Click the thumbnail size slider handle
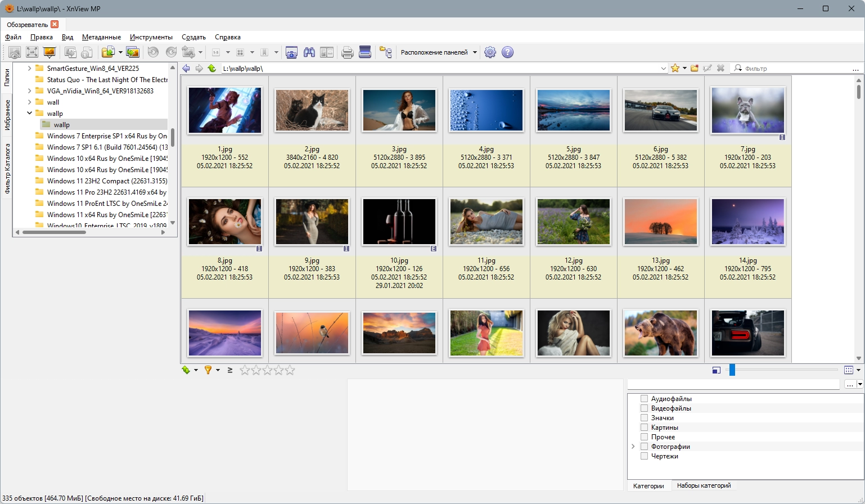The image size is (865, 504). 732,370
